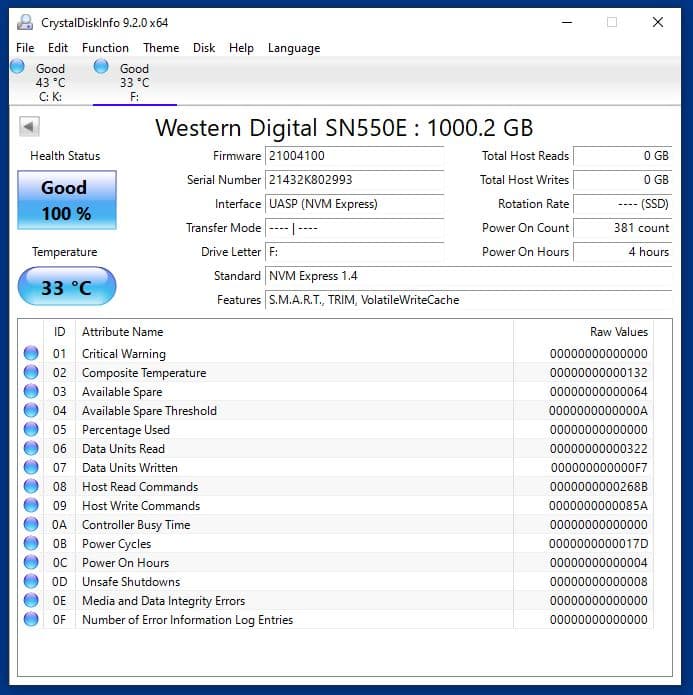Click status orb for Available Spare row

coord(31,391)
